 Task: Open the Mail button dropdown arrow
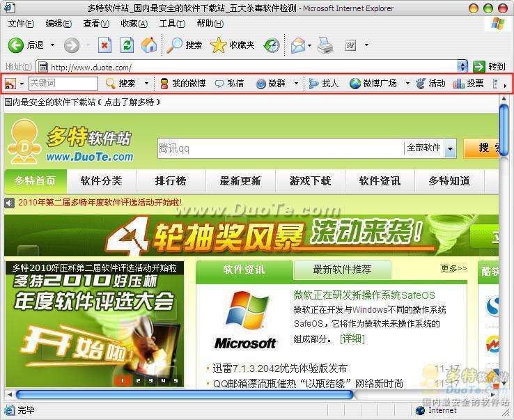pyautogui.click(x=310, y=45)
